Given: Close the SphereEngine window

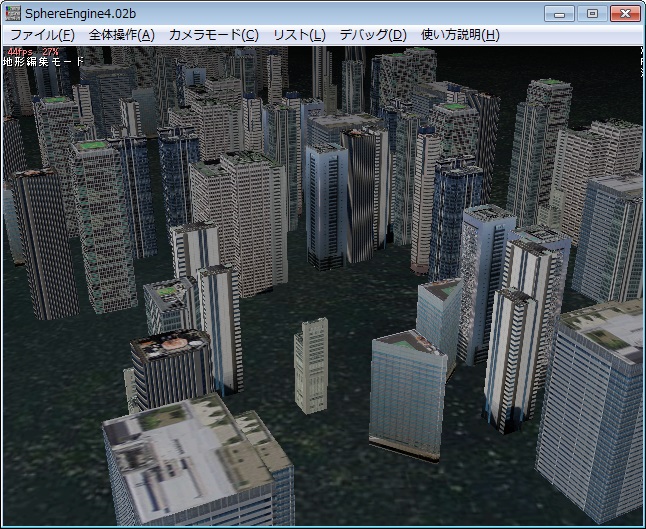Looking at the screenshot, I should [x=625, y=13].
